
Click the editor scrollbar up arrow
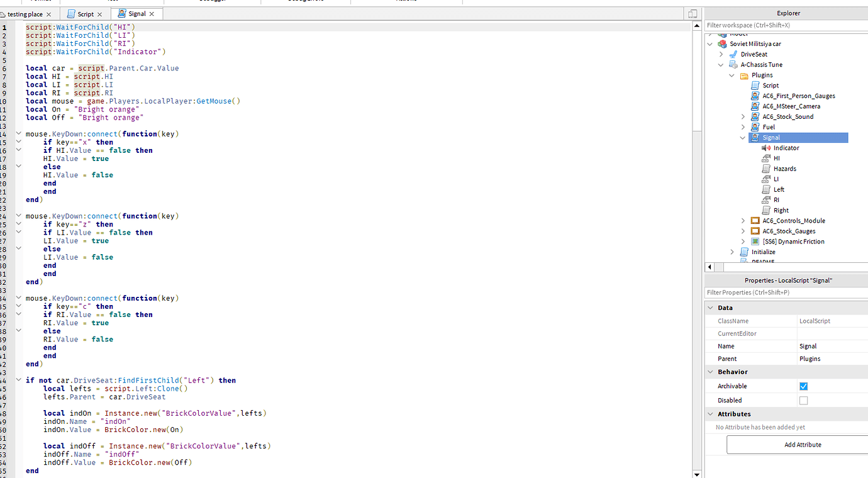point(696,25)
